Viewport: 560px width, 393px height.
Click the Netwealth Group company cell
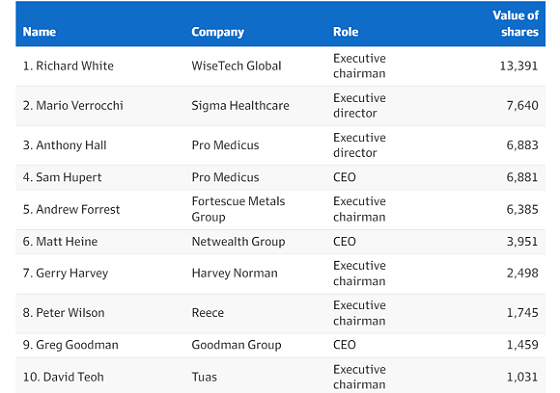coord(238,242)
